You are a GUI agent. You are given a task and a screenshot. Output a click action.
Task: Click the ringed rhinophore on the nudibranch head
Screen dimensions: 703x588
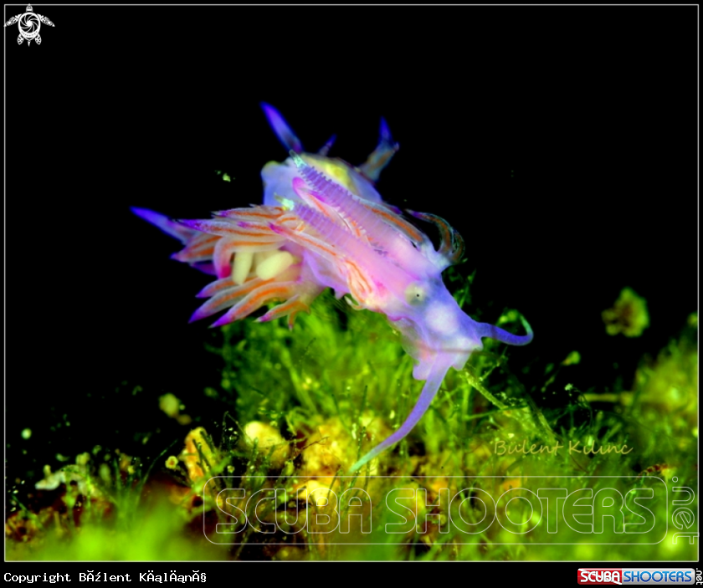tap(448, 234)
